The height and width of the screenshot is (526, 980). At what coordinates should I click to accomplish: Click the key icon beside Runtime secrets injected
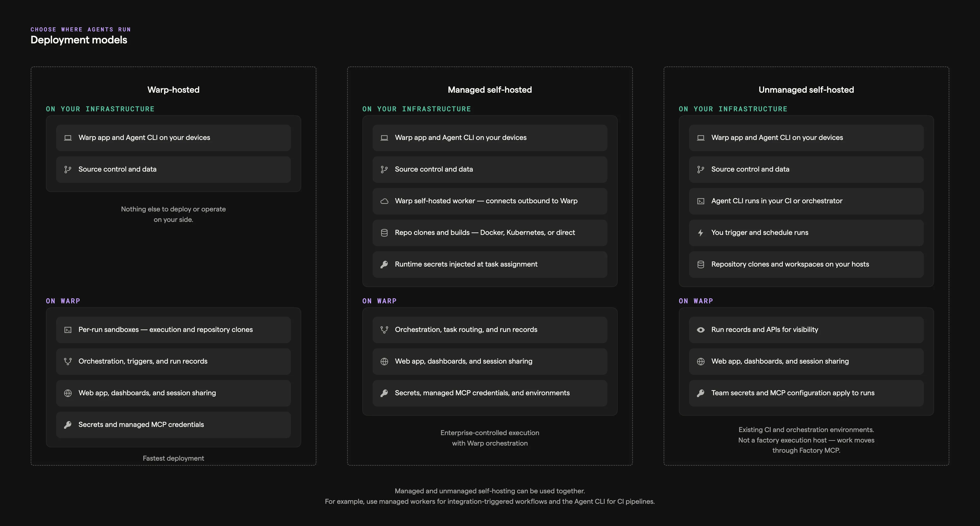[384, 264]
